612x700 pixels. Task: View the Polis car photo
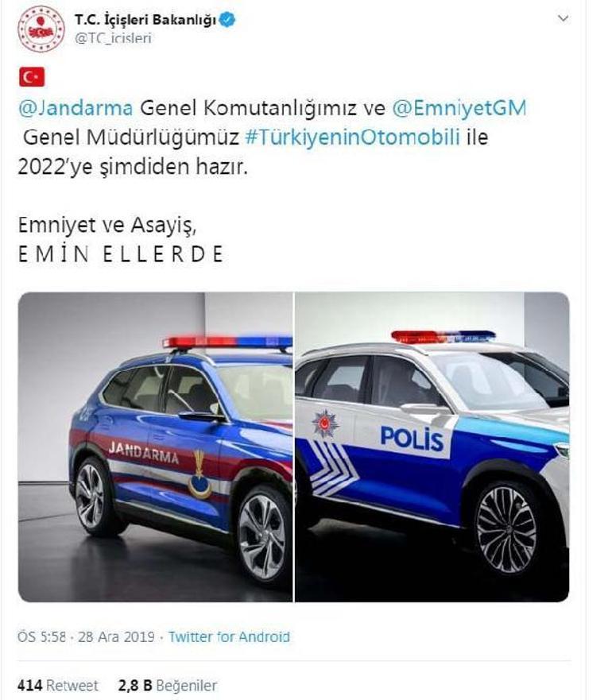click(x=432, y=447)
